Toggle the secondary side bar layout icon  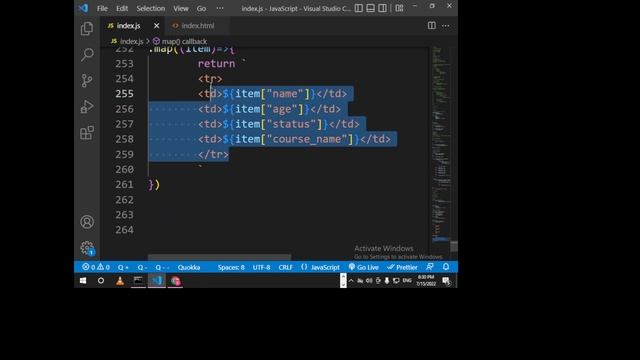click(382, 8)
